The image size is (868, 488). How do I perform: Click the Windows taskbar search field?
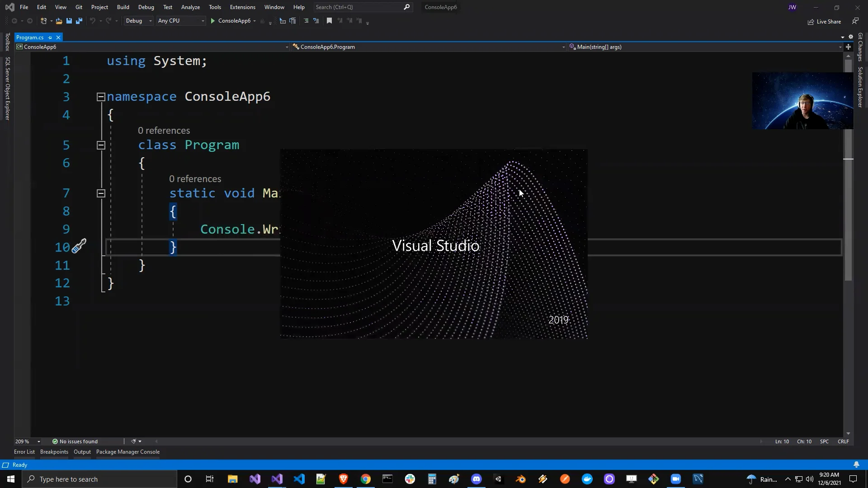[x=99, y=479]
